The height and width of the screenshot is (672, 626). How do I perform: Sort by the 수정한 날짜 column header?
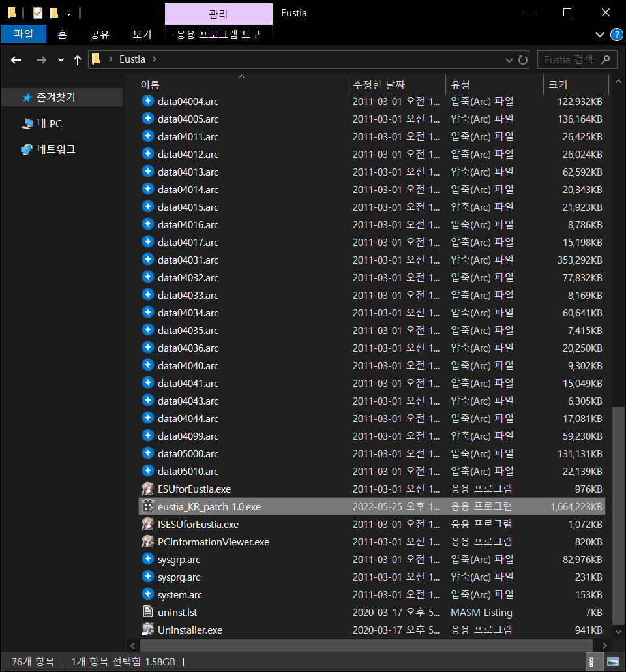[x=396, y=84]
